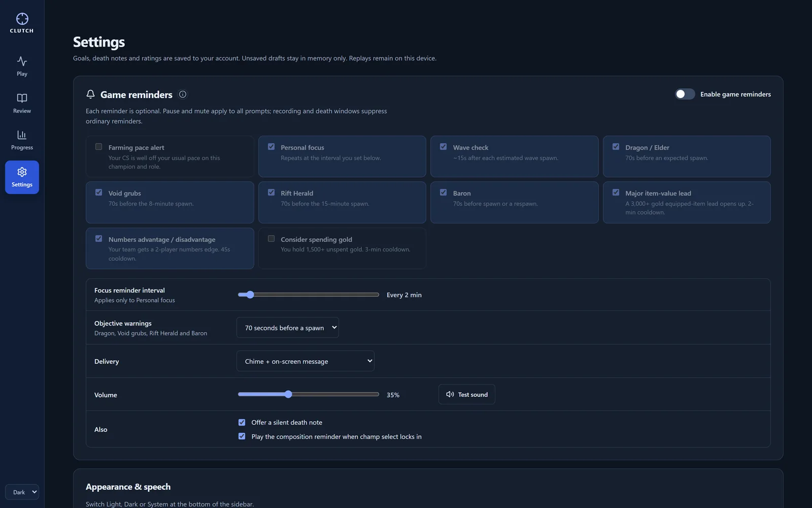812x508 pixels.
Task: Click '70s before the 8-minute spawn' text
Action: click(x=151, y=204)
